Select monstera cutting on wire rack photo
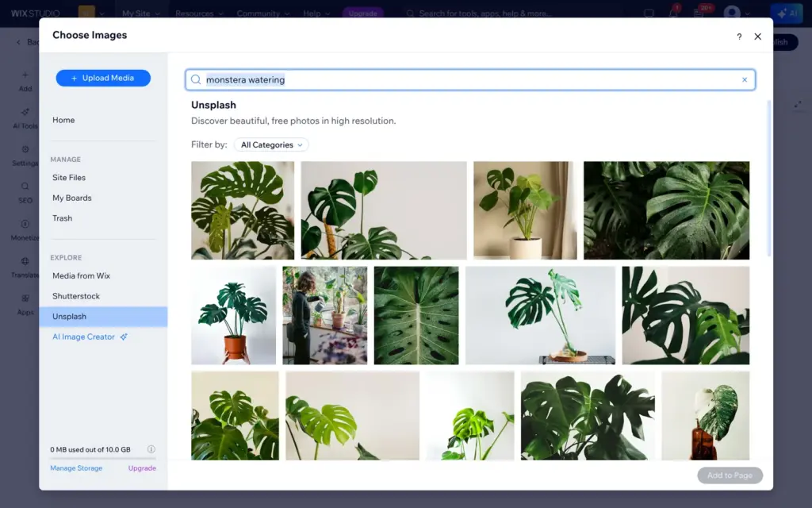The width and height of the screenshot is (812, 508). click(x=540, y=315)
